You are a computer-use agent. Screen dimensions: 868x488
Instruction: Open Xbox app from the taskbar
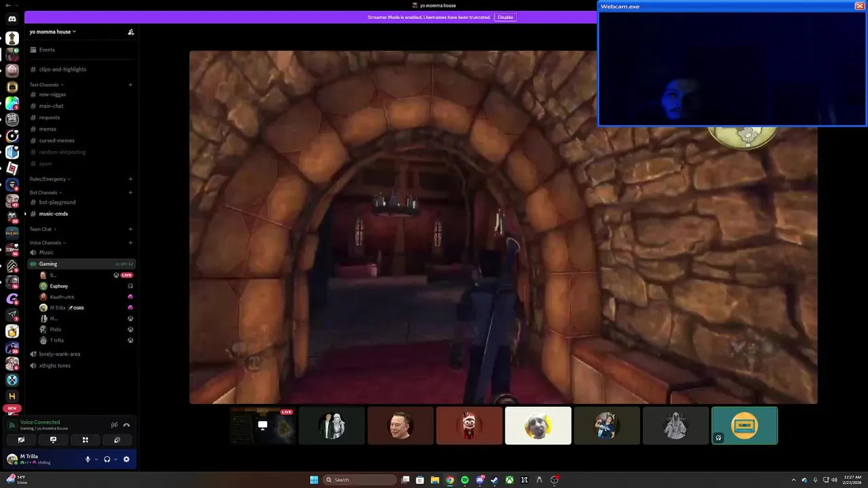[509, 480]
